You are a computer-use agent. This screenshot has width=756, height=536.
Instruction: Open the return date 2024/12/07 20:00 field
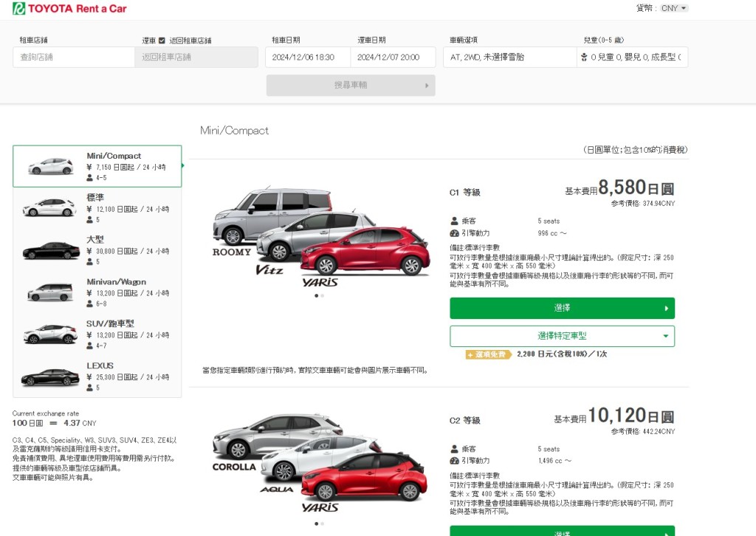(x=393, y=57)
